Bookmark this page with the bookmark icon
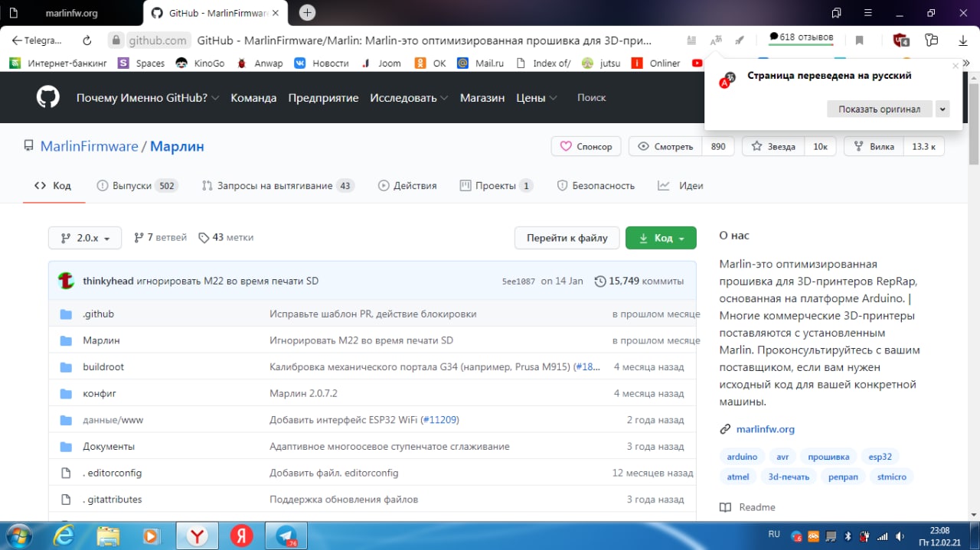Image resolution: width=980 pixels, height=550 pixels. [860, 41]
